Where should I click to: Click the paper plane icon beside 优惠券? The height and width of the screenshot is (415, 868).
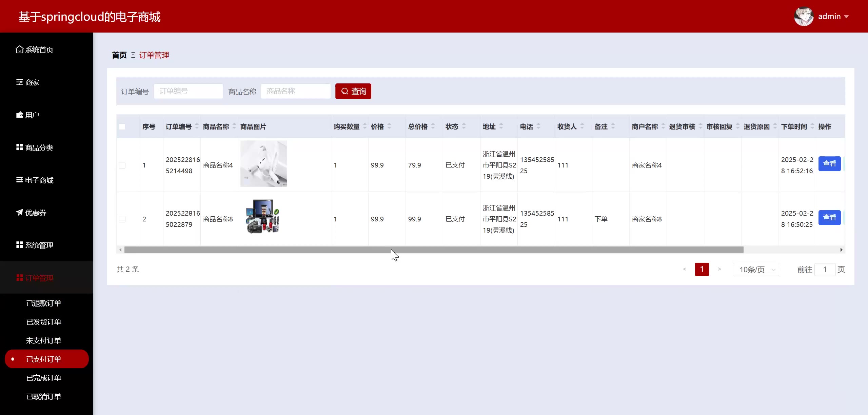(20, 212)
